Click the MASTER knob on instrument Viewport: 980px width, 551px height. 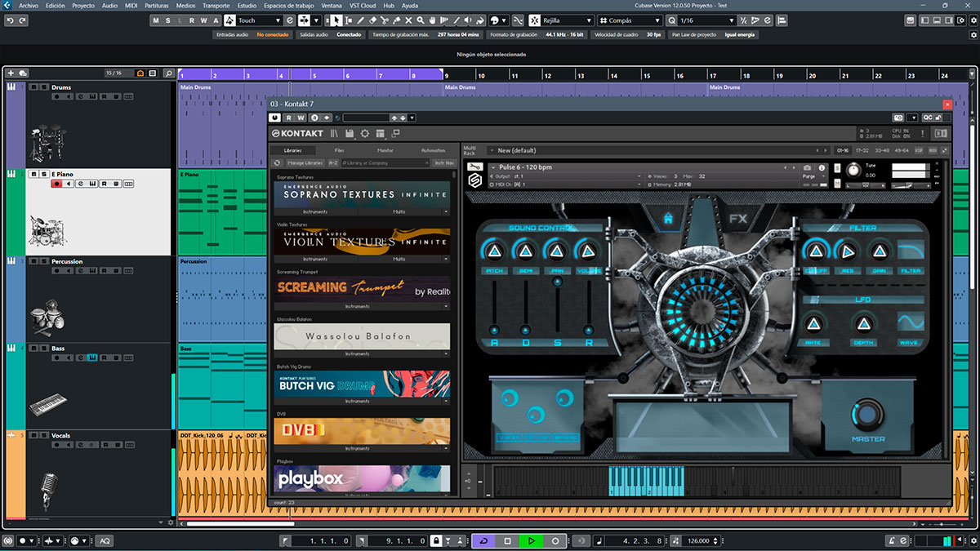tap(868, 414)
